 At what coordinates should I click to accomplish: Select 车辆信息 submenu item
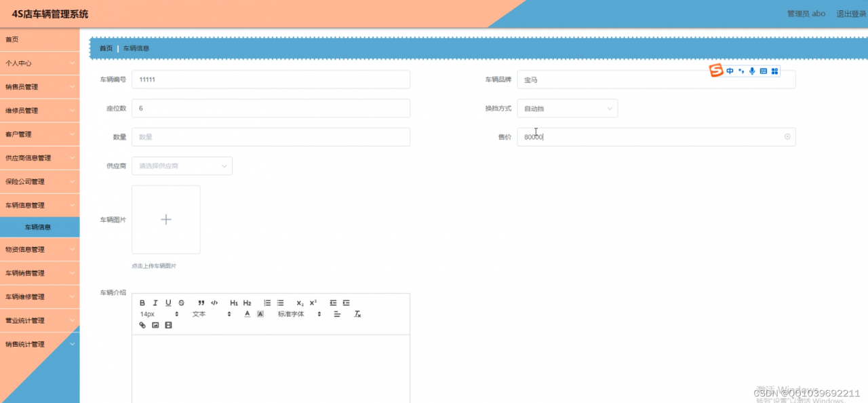39,227
